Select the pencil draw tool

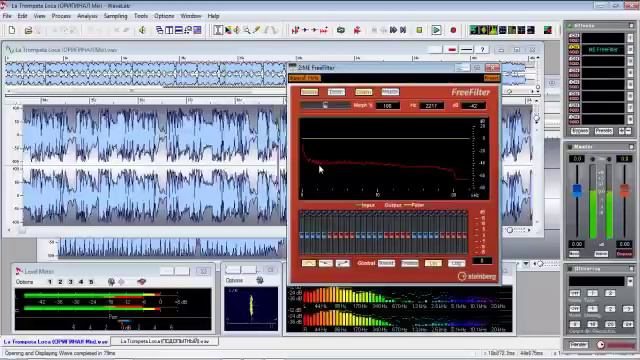[256, 30]
